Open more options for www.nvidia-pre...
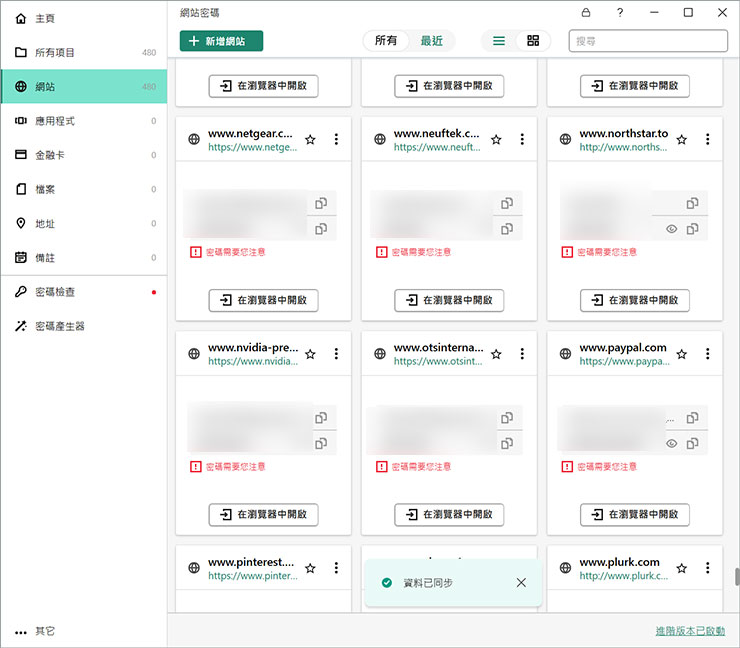The width and height of the screenshot is (740, 648). (x=336, y=353)
